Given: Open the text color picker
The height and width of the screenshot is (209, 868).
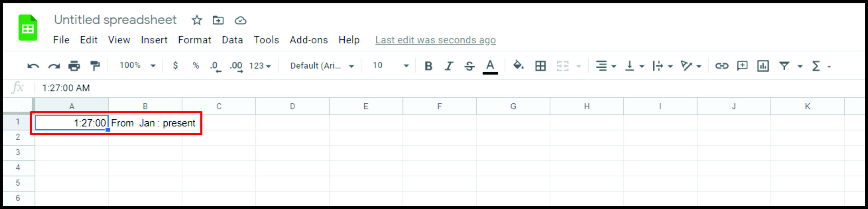Looking at the screenshot, I should 490,66.
